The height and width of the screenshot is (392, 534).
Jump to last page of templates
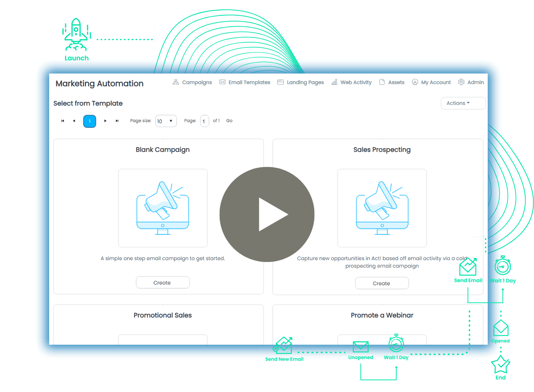pos(117,121)
